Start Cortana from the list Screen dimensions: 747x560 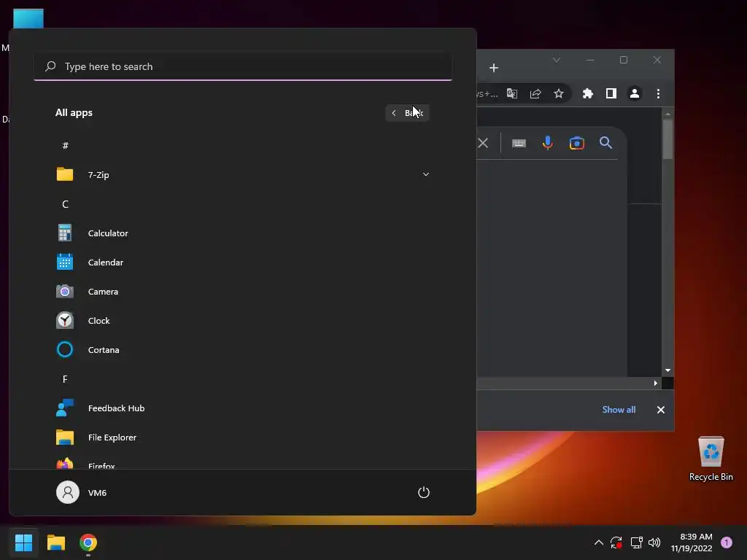(242, 349)
